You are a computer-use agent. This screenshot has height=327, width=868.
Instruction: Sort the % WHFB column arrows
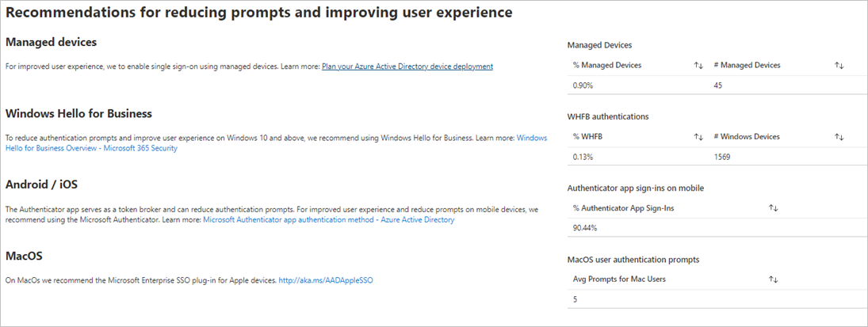click(x=698, y=137)
